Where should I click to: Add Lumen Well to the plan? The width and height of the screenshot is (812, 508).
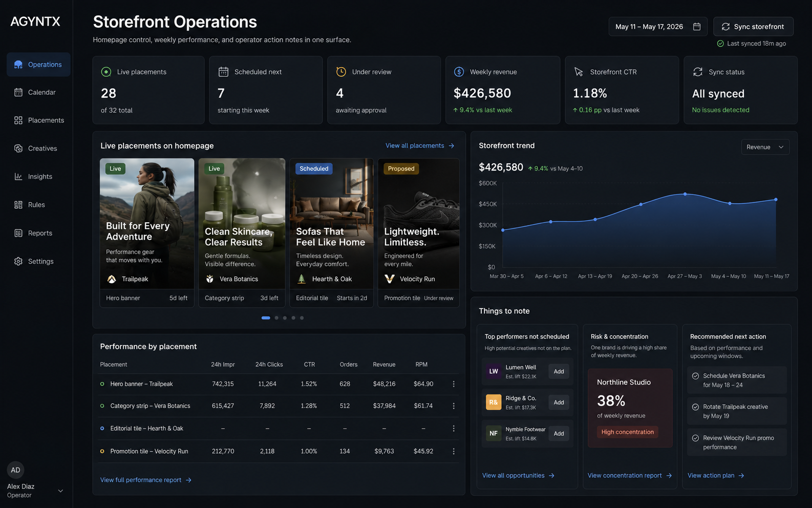[559, 372]
